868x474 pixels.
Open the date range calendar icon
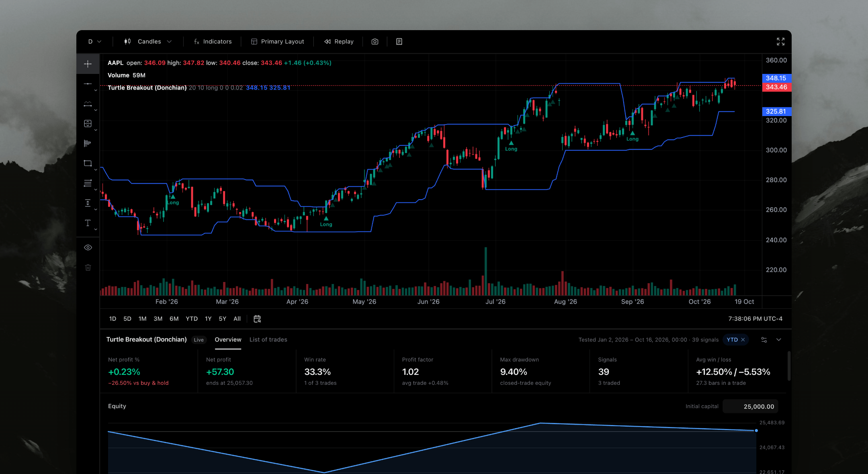pos(257,319)
